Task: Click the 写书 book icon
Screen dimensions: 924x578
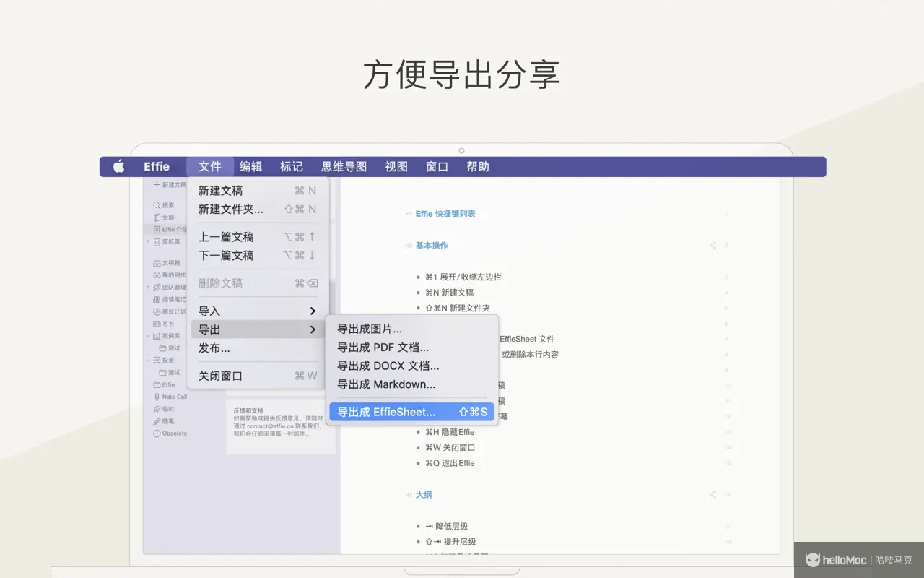Action: point(157,324)
